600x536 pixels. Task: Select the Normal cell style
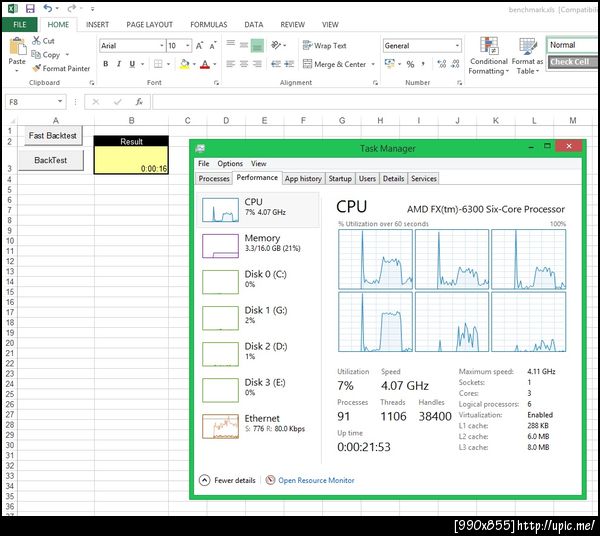(x=573, y=45)
